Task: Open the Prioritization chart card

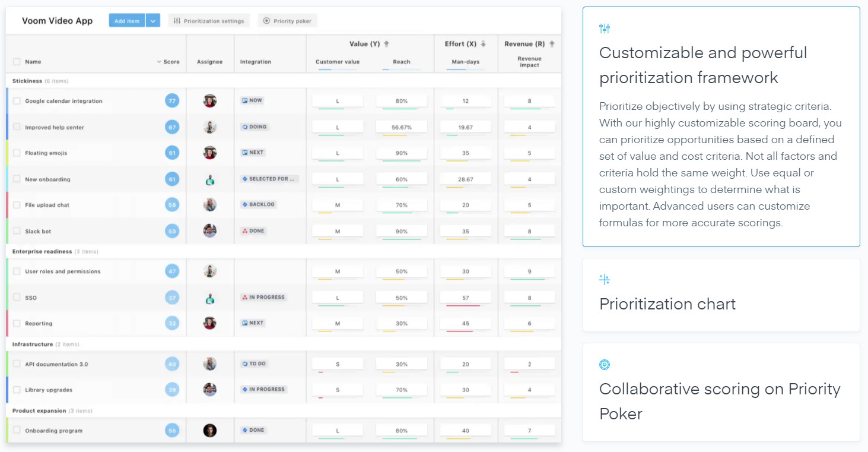Action: pos(721,295)
